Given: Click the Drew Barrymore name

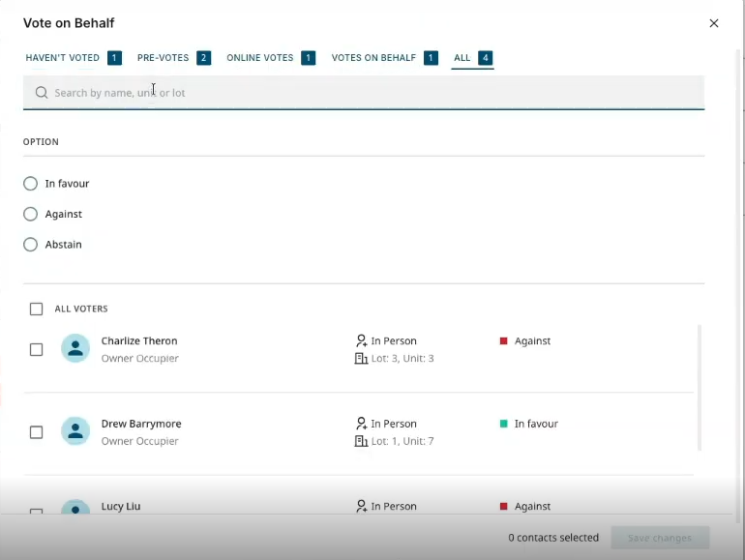Looking at the screenshot, I should (x=141, y=424).
